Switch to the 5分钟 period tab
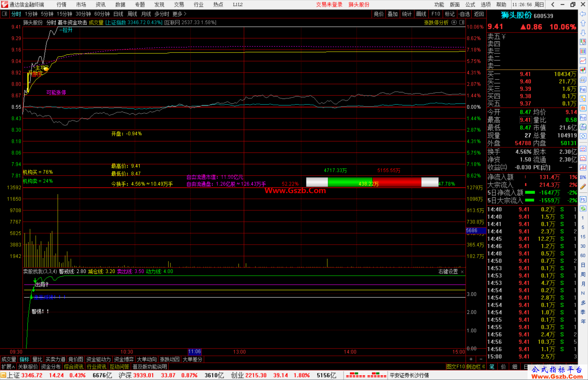Image resolution: width=588 pixels, height=380 pixels. pos(47,14)
